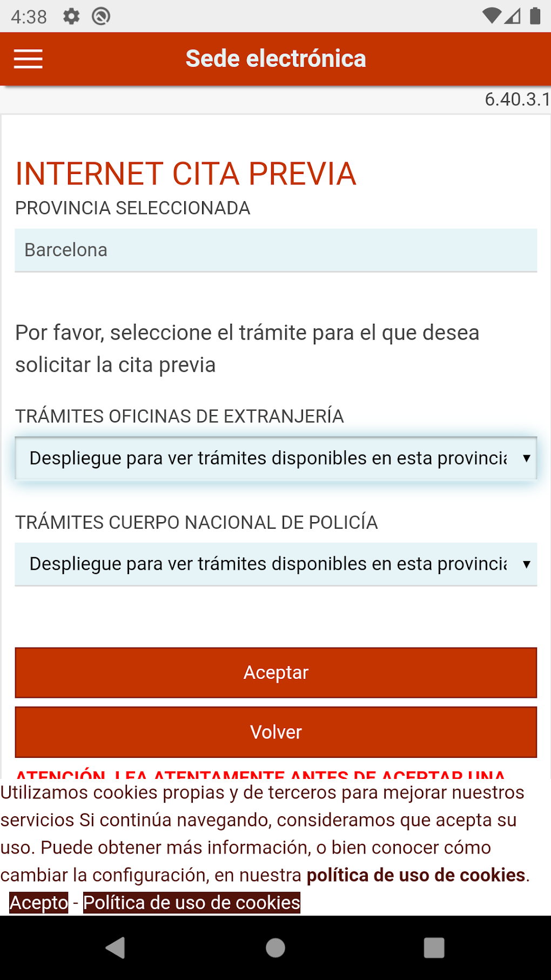Open the bold política de uso de cookies link
551x980 pixels.
coord(416,875)
